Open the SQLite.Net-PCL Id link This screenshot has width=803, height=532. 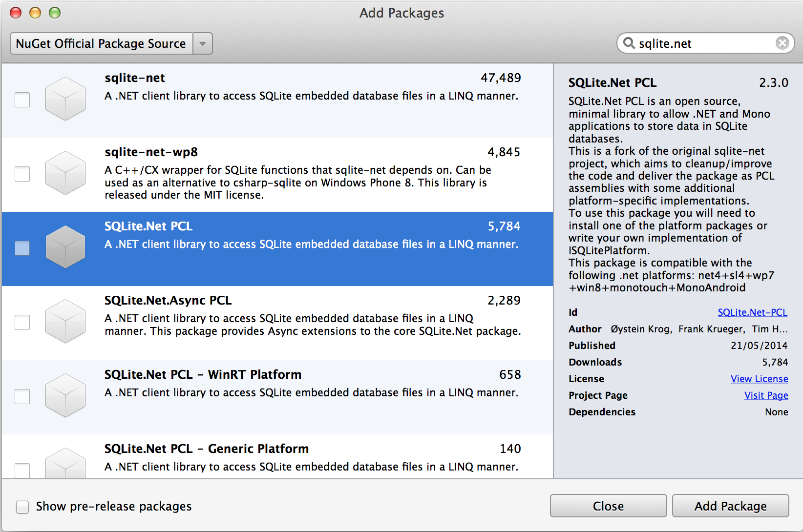tap(752, 312)
